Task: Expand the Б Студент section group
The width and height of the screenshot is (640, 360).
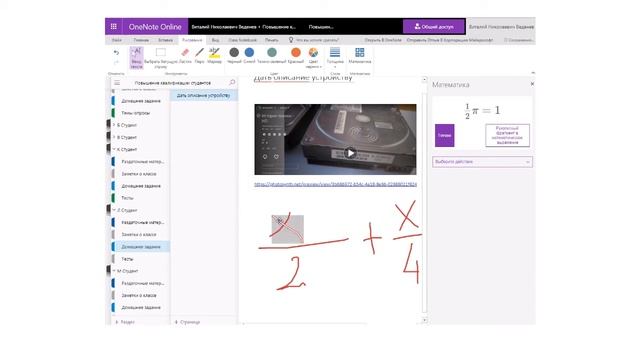Action: click(x=114, y=125)
